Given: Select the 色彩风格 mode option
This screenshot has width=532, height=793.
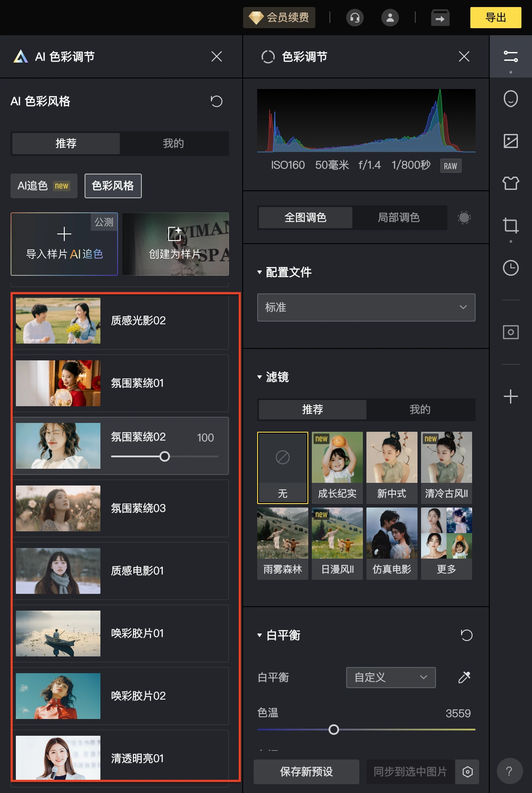Looking at the screenshot, I should point(113,186).
